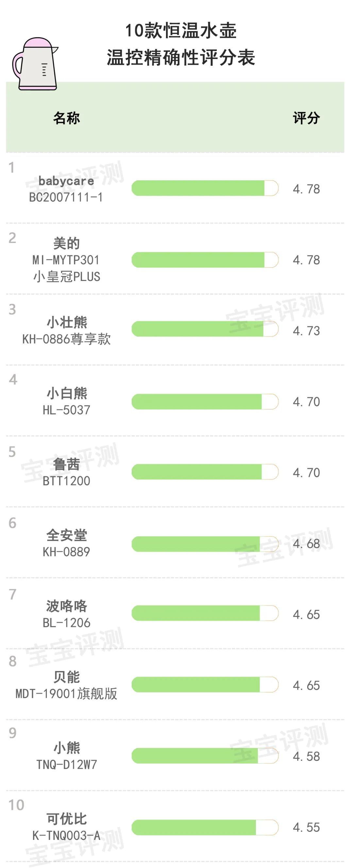Select the 评分 column header

click(306, 118)
